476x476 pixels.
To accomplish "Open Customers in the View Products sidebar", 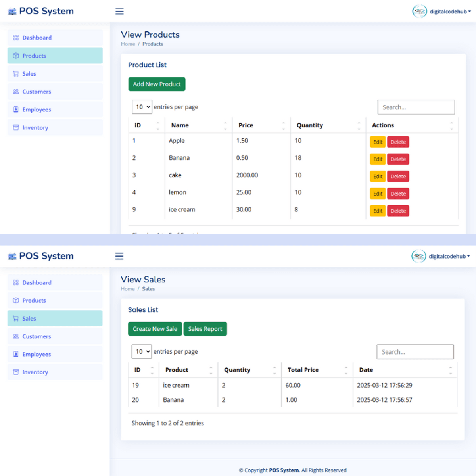I will [36, 92].
